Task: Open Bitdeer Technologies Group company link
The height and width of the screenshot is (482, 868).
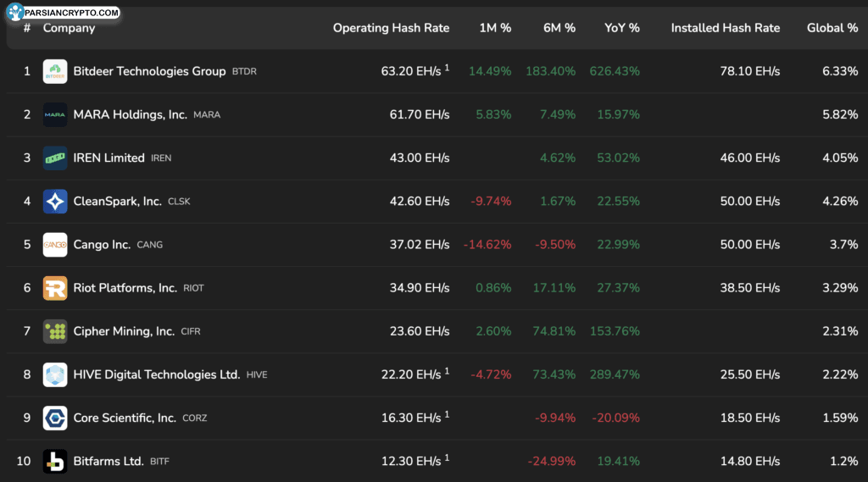Action: [x=149, y=71]
